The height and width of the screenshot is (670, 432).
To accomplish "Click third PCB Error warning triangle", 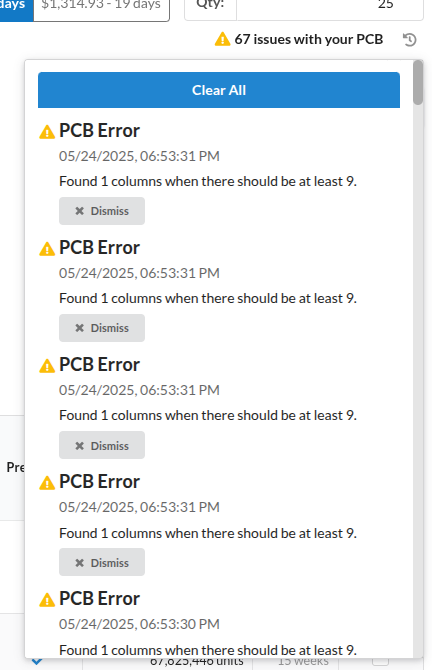I will [x=47, y=366].
